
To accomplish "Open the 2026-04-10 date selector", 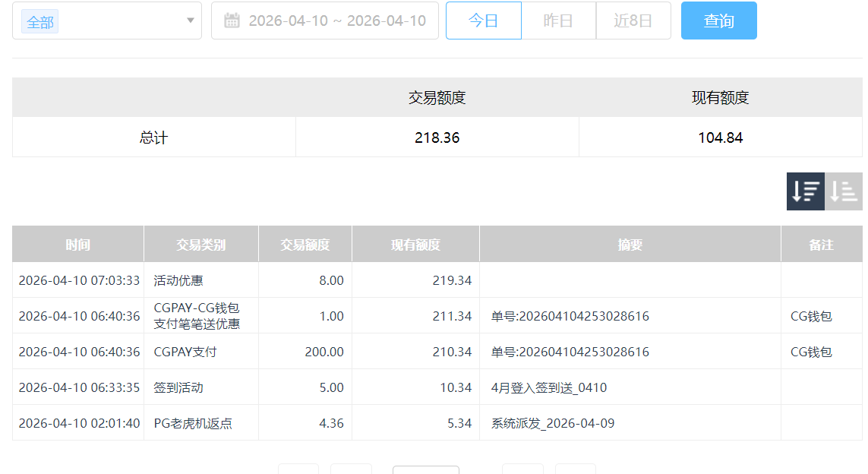I will (x=327, y=21).
